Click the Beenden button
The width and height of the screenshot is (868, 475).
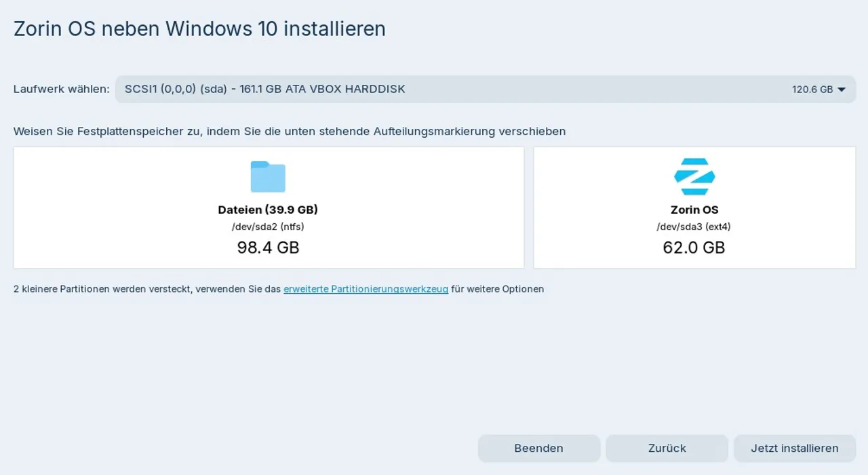(x=539, y=449)
